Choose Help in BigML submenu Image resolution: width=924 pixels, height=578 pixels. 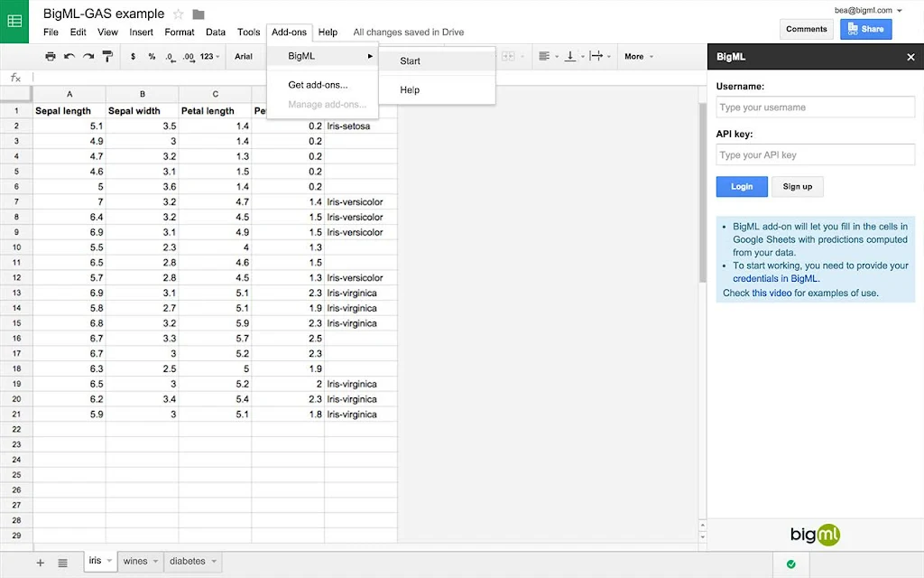click(x=437, y=89)
